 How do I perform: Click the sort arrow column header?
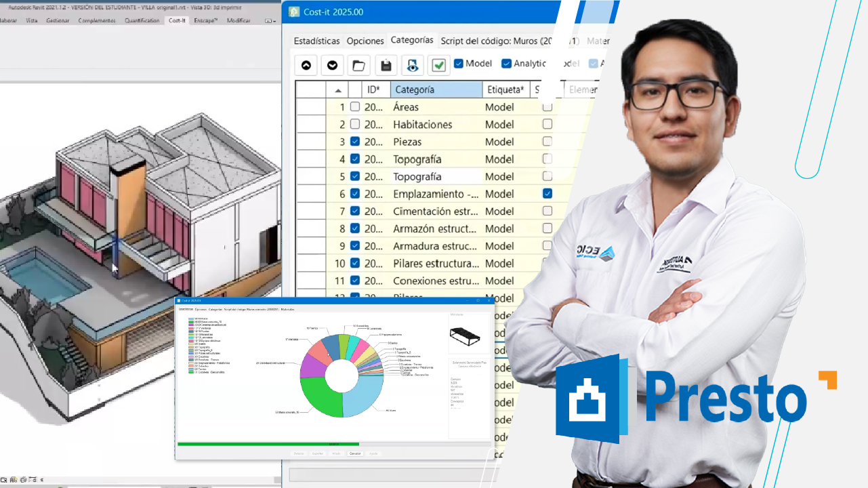point(338,90)
